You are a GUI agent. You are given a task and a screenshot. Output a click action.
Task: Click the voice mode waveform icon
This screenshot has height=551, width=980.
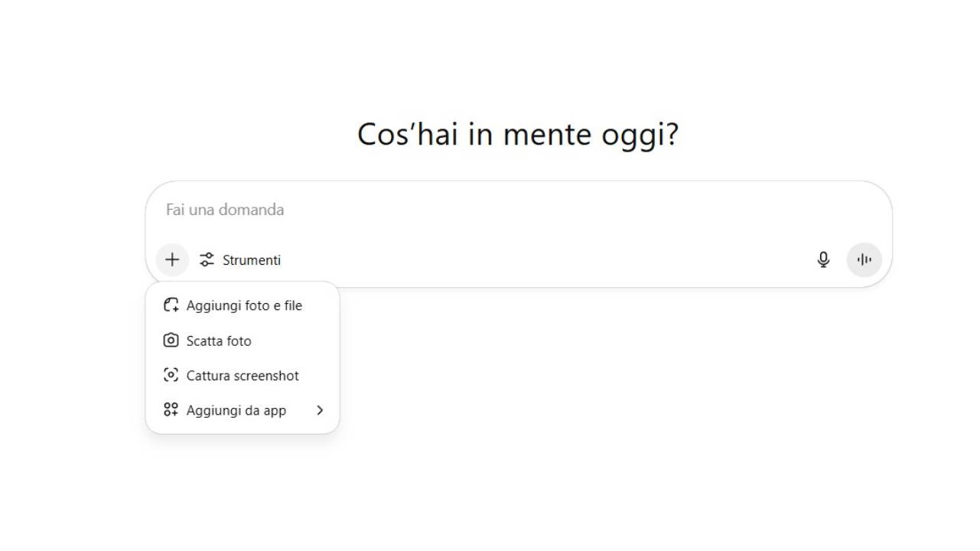pyautogui.click(x=864, y=259)
